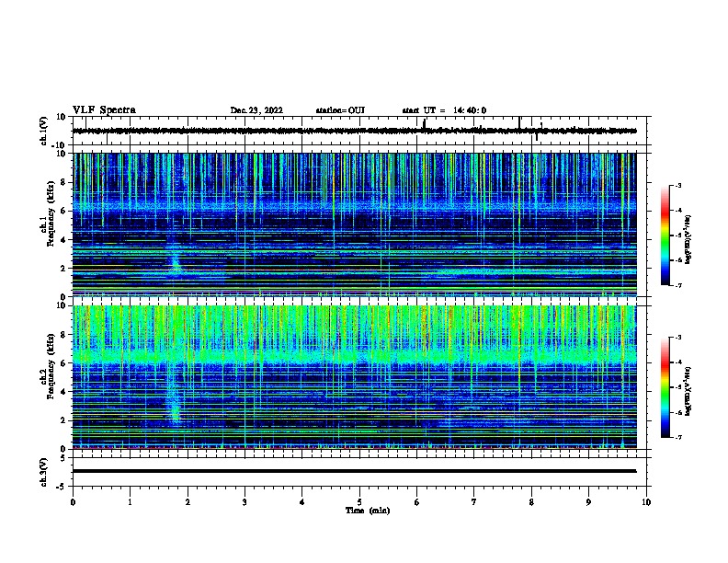The width and height of the screenshot is (728, 563).
Task: Click the "10" label ending the time axis
Action: click(x=646, y=502)
